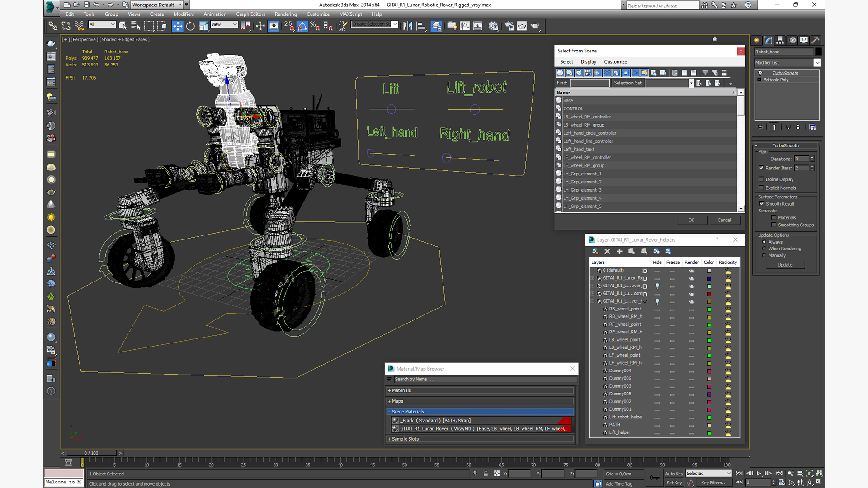Open Time Configuration icon
The height and width of the screenshot is (488, 868).
tap(782, 483)
